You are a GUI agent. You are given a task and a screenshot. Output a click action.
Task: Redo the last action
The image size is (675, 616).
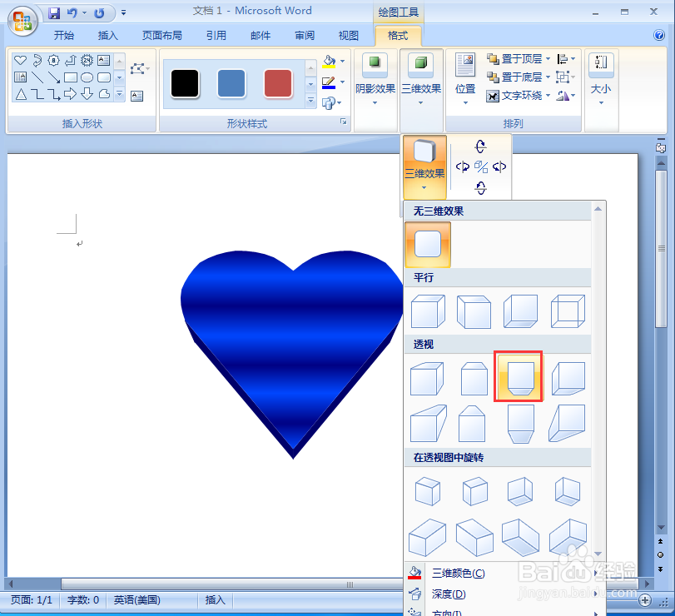pyautogui.click(x=99, y=13)
